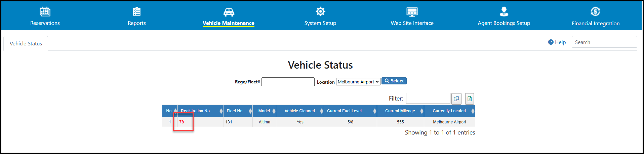Click into the Filter text box

coord(428,99)
